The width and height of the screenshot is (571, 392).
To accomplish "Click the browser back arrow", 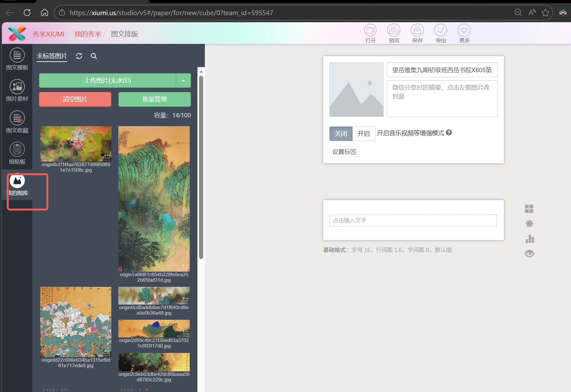I will [x=10, y=13].
